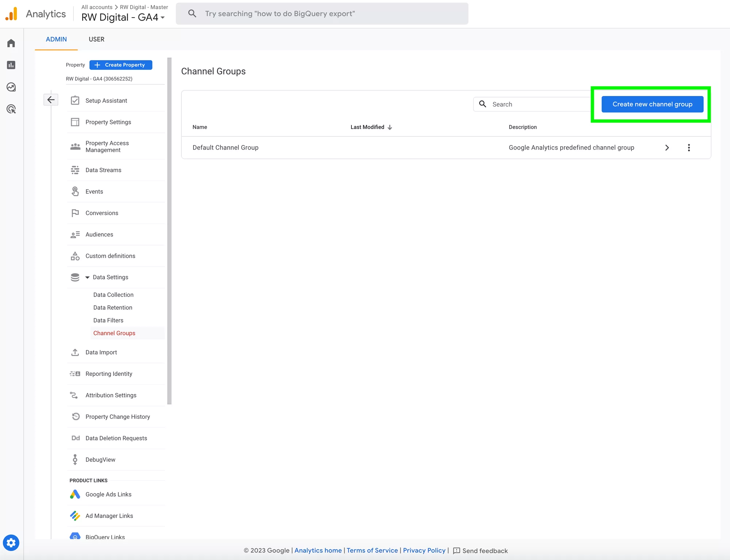
Task: Click the Create Property button
Action: pos(120,65)
